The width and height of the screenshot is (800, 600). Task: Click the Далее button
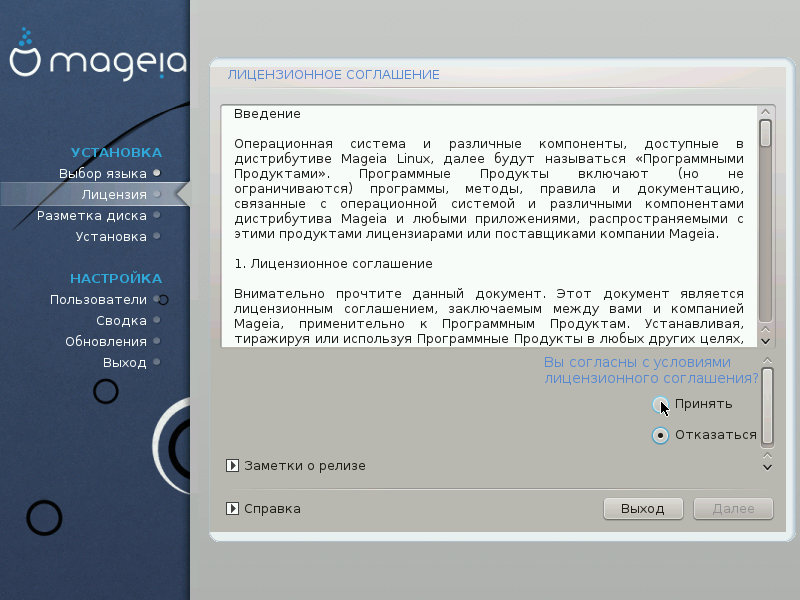733,509
